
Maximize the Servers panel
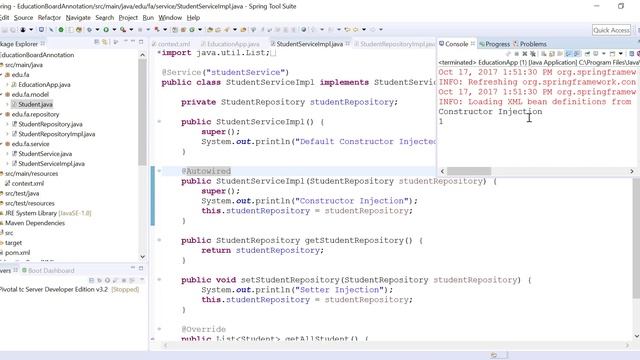coord(141,268)
